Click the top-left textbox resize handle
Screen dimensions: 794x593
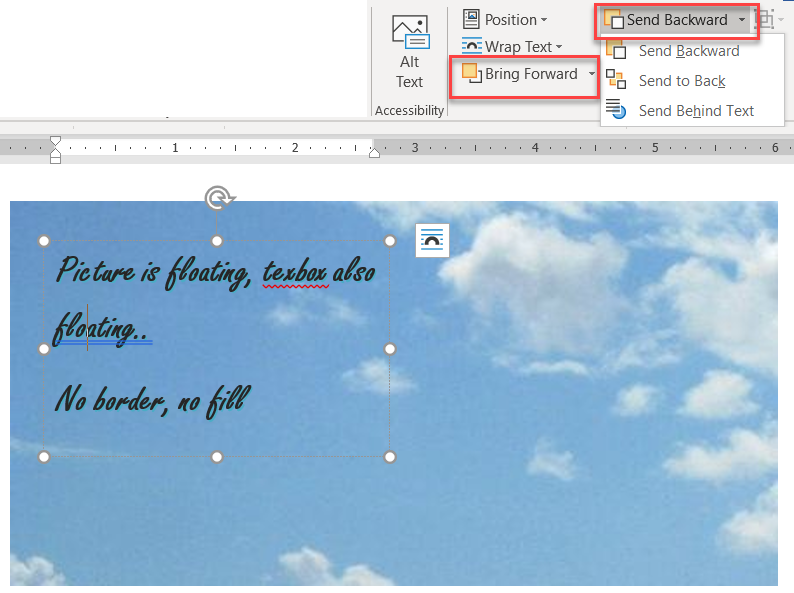click(44, 241)
